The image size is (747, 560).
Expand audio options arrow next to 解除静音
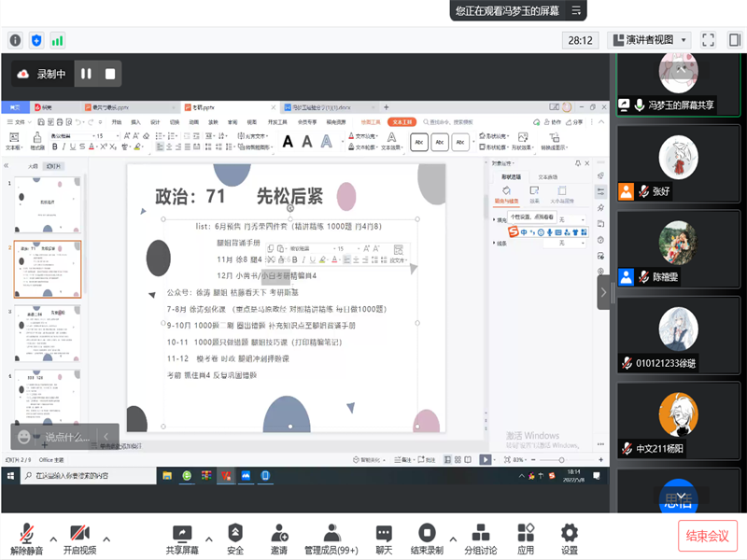click(53, 539)
